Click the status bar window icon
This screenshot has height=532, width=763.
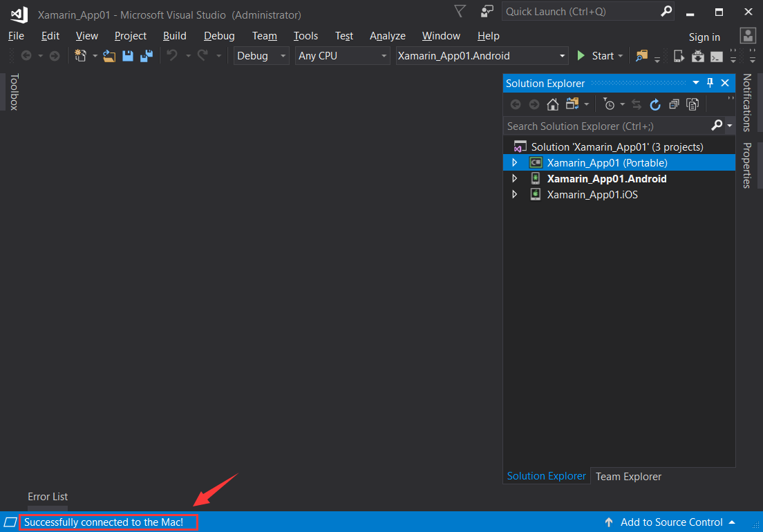[10, 522]
